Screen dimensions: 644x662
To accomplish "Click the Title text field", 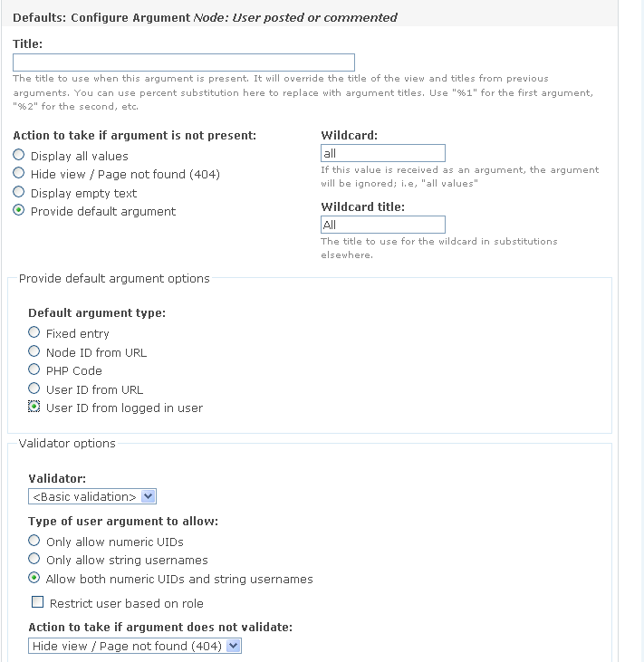I will [183, 62].
